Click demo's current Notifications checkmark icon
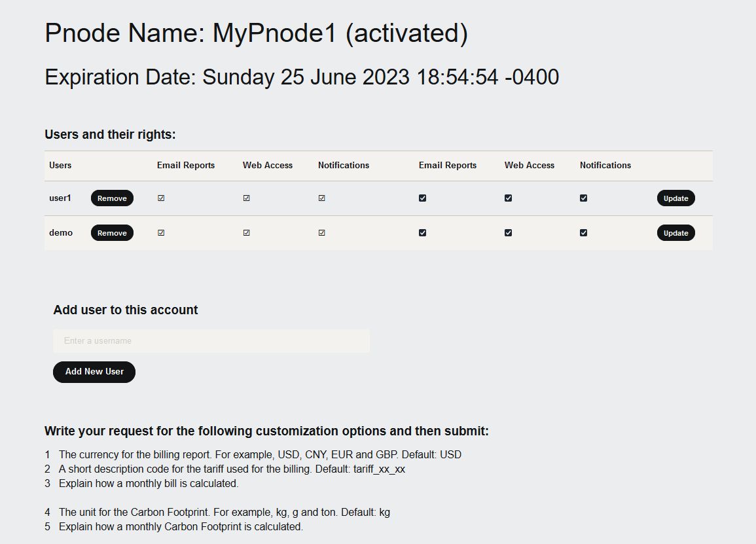This screenshot has height=544, width=756. click(x=322, y=233)
